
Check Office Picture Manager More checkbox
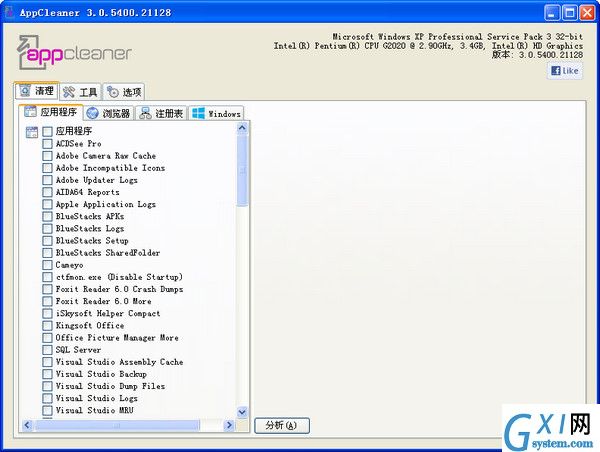[47, 338]
